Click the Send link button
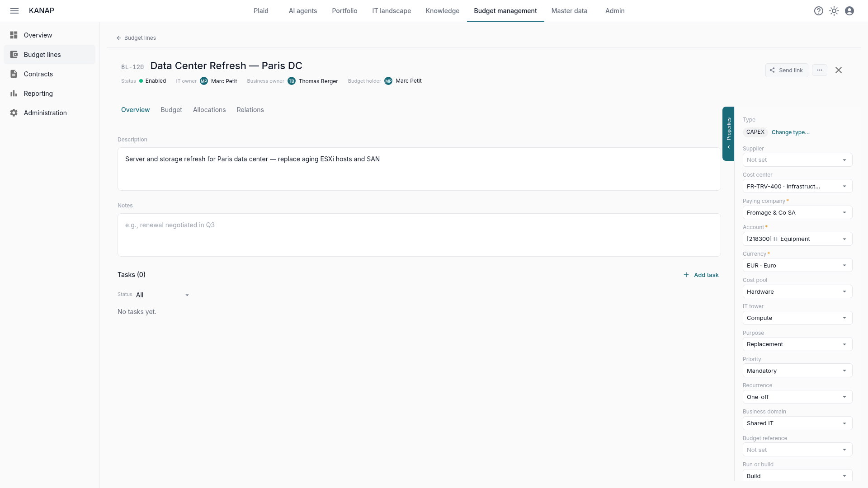The width and height of the screenshot is (868, 488). pyautogui.click(x=787, y=70)
